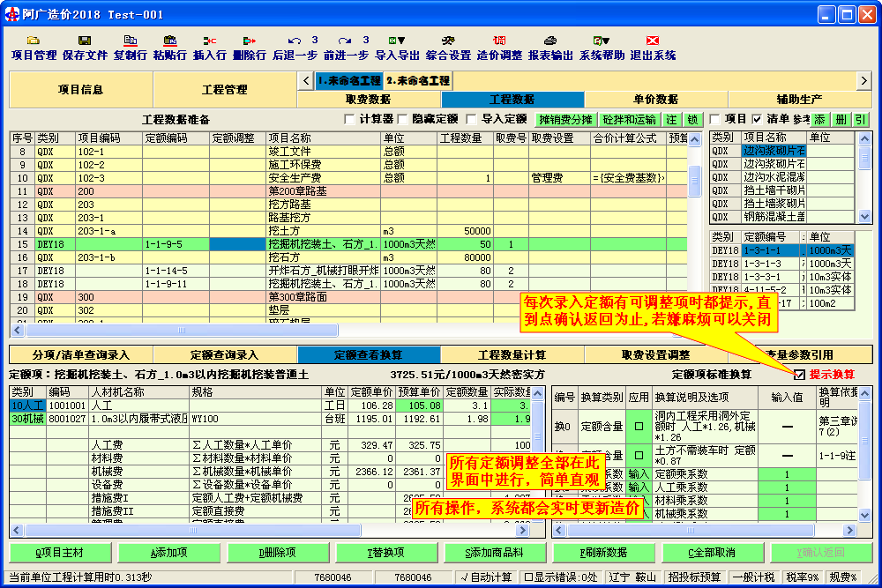Toggle the 导入定额 checkbox

(x=471, y=119)
